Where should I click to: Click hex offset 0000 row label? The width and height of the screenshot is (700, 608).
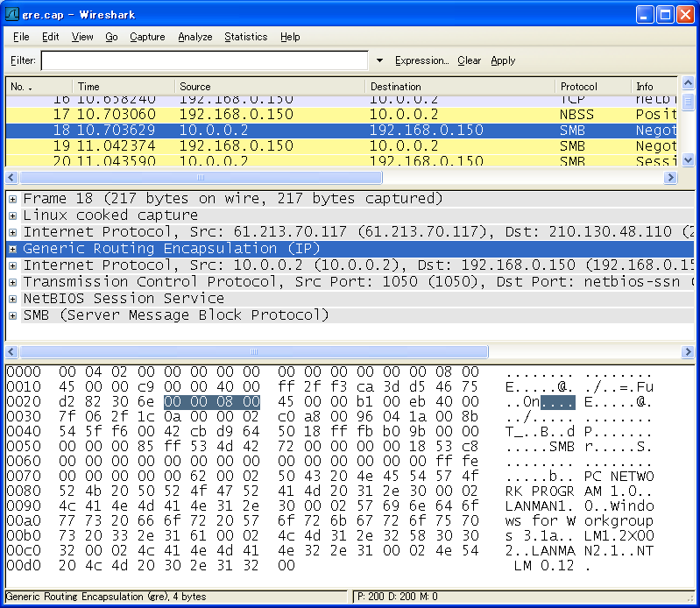[x=24, y=371]
